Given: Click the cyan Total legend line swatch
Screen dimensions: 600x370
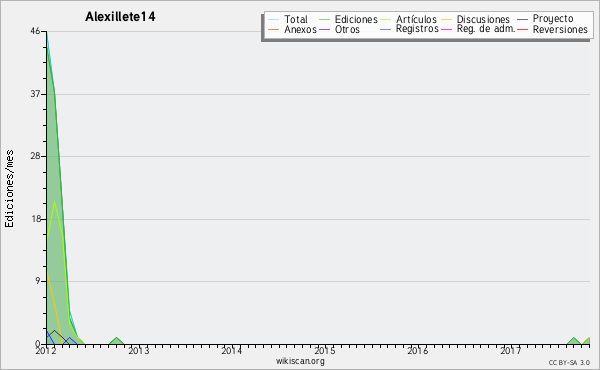Looking at the screenshot, I should 274,19.
